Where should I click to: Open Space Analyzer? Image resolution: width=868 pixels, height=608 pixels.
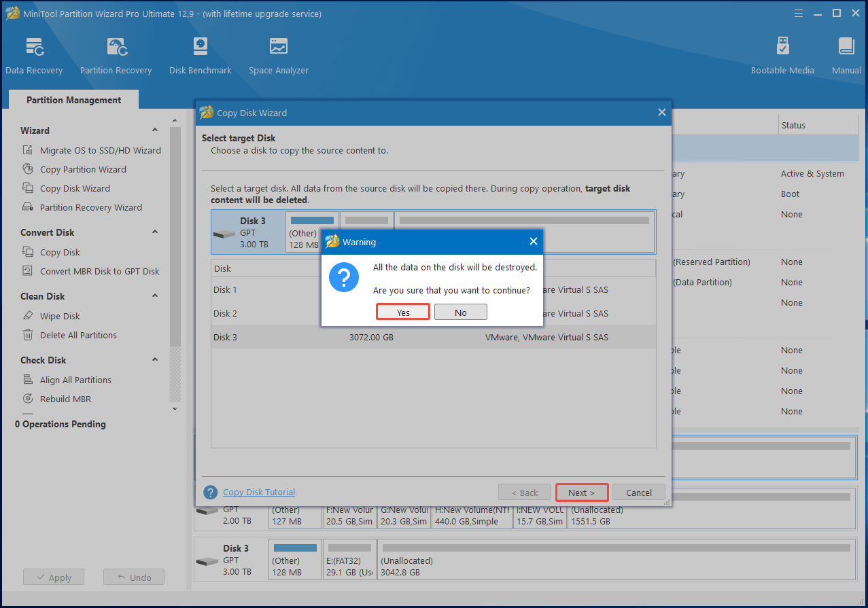point(278,56)
